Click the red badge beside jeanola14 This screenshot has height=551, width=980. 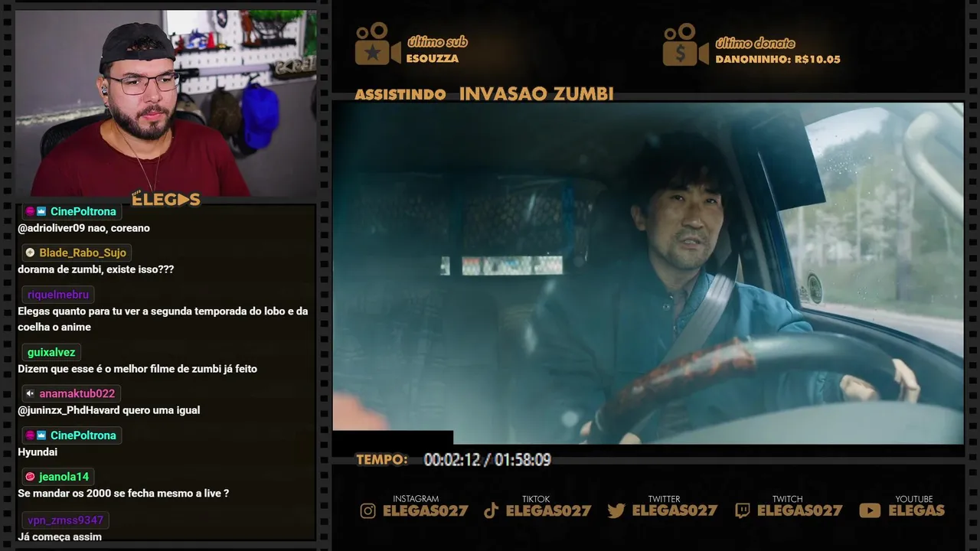click(x=30, y=477)
